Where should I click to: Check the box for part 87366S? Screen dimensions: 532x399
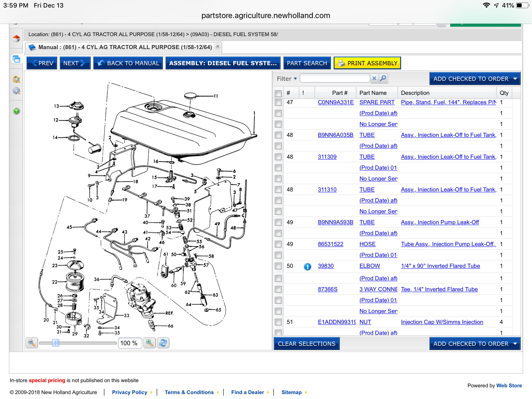pyautogui.click(x=278, y=289)
